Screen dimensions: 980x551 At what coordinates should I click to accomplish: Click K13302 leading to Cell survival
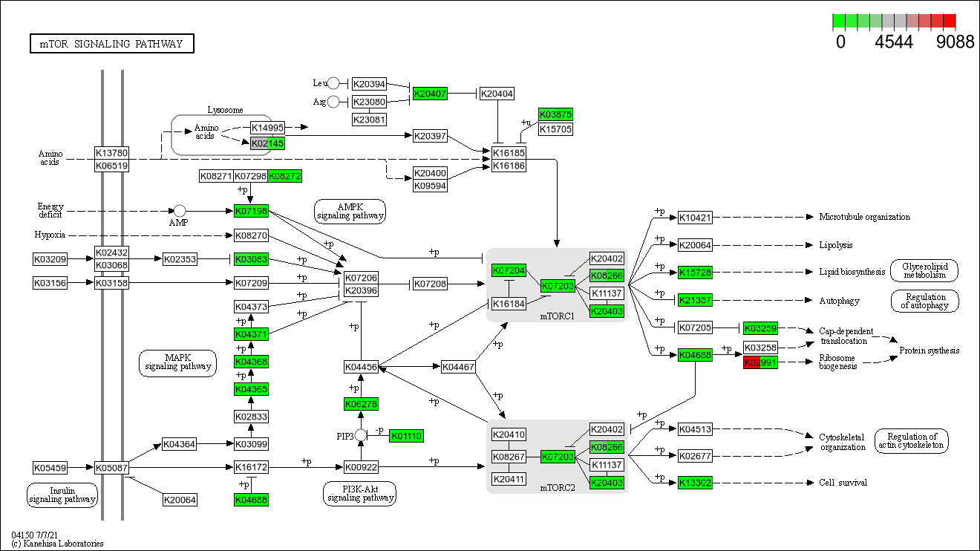(695, 483)
